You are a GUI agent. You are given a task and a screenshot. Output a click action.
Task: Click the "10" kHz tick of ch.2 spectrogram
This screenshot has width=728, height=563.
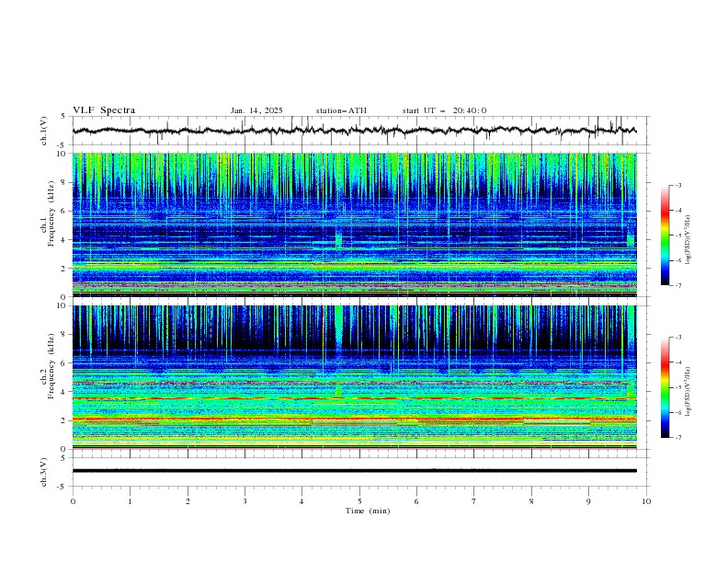coord(62,305)
